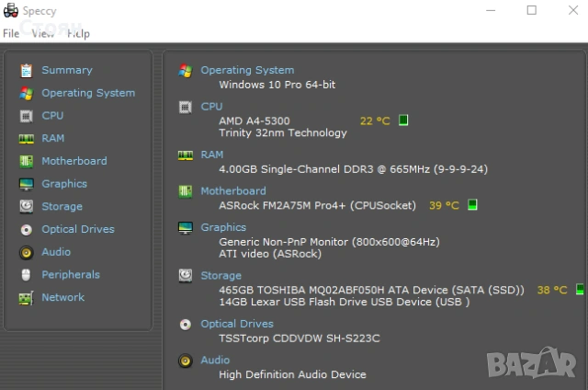588x390 pixels.
Task: Click the 'ATI video (ASRock)' line
Action: pyautogui.click(x=270, y=254)
